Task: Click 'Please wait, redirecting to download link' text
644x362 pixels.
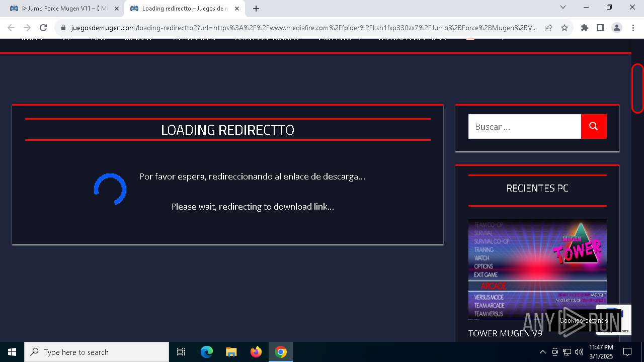Action: pos(252,207)
